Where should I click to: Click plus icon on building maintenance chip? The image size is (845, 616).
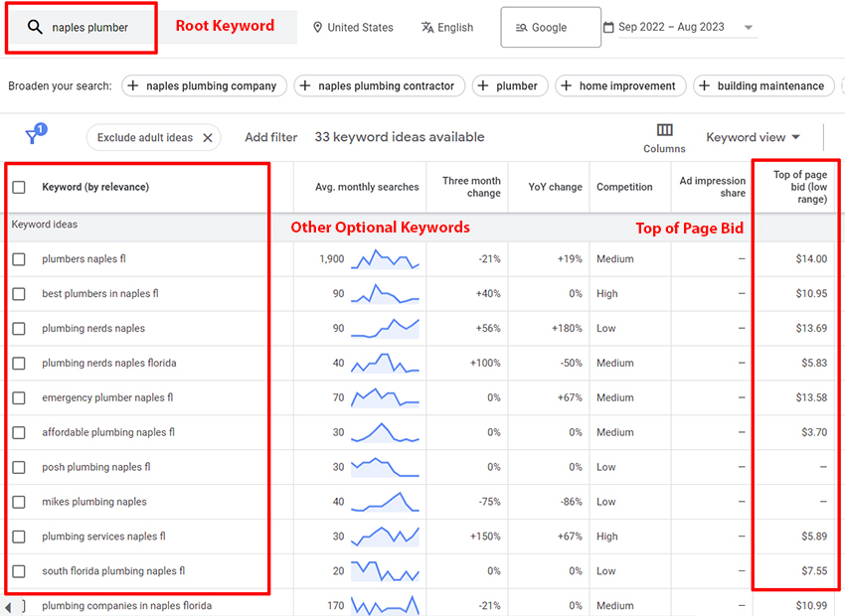pyautogui.click(x=704, y=85)
